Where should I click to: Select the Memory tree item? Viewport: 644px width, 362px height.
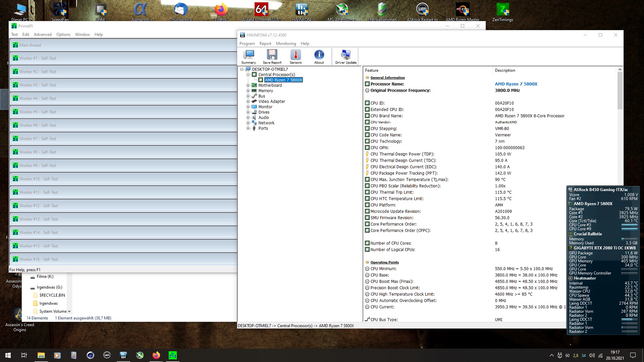click(x=266, y=91)
